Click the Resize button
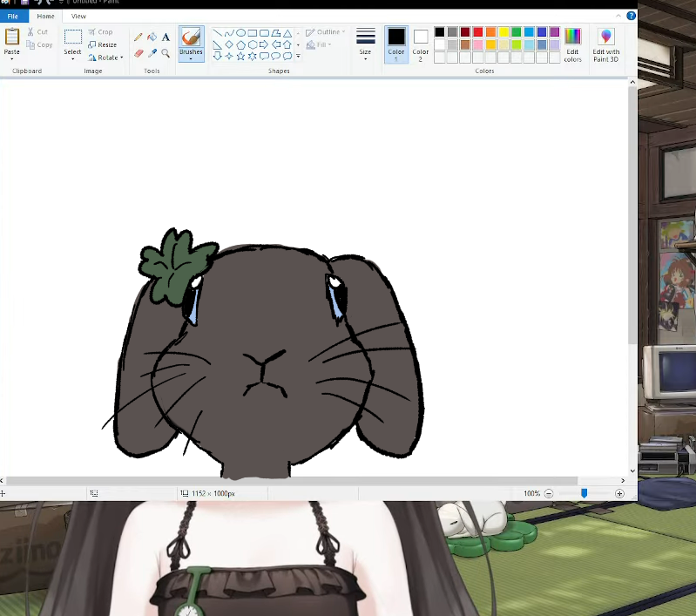Image resolution: width=696 pixels, height=616 pixels. 103,44
